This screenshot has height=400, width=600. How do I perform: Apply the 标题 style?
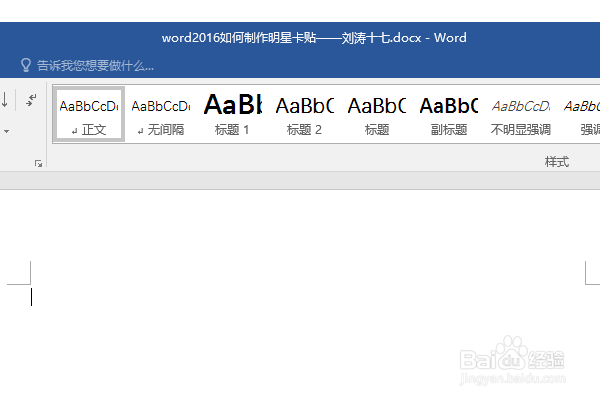coord(377,114)
